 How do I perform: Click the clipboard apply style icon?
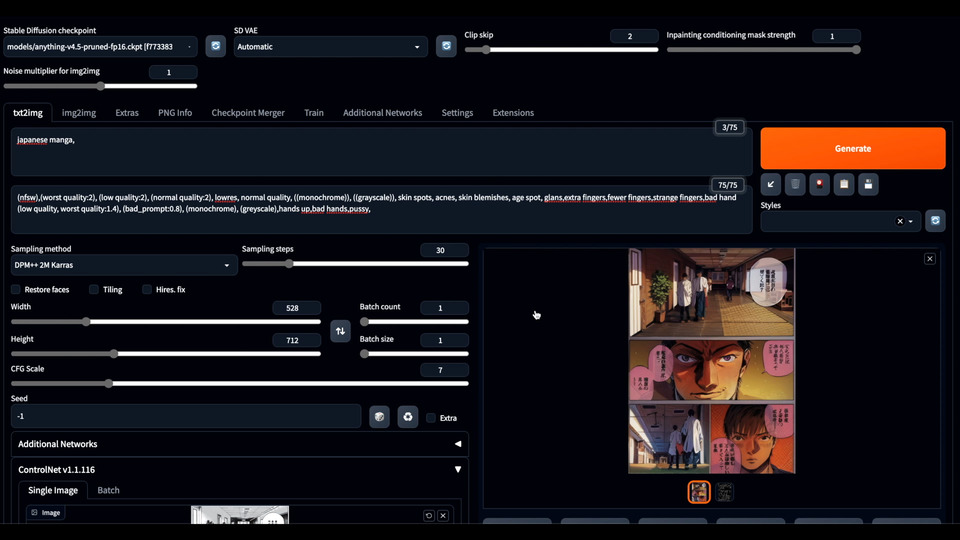tap(844, 184)
